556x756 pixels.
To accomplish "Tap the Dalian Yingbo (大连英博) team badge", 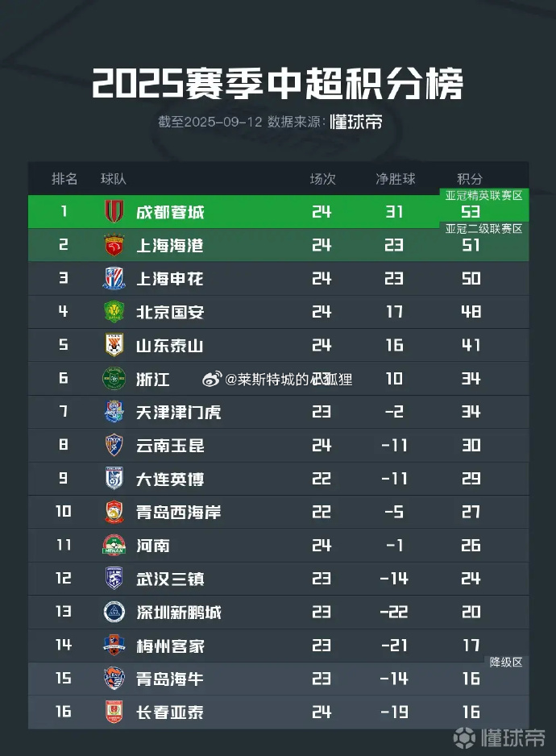I will (114, 479).
